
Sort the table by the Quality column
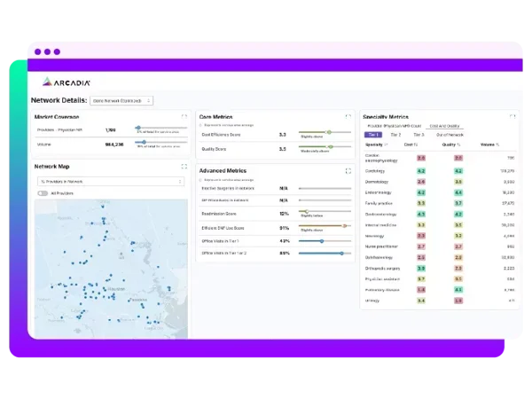451,145
